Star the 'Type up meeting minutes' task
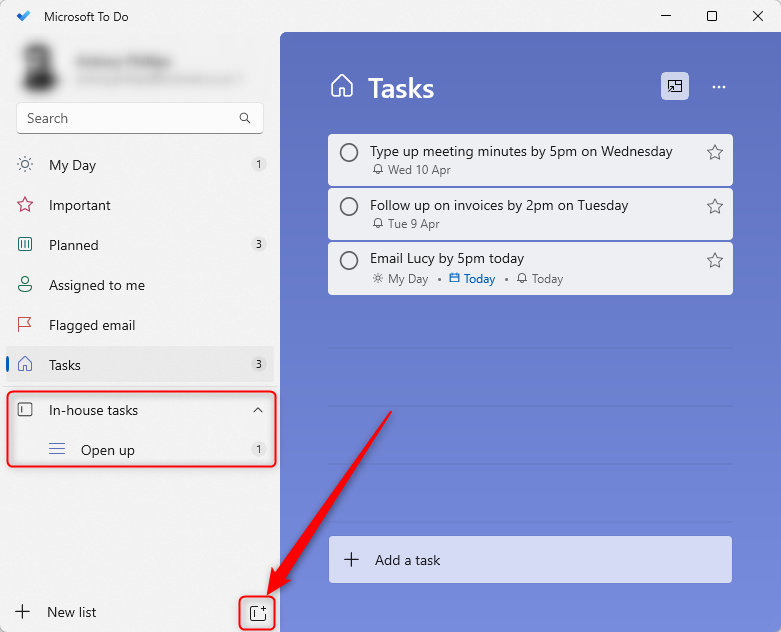 pos(714,153)
